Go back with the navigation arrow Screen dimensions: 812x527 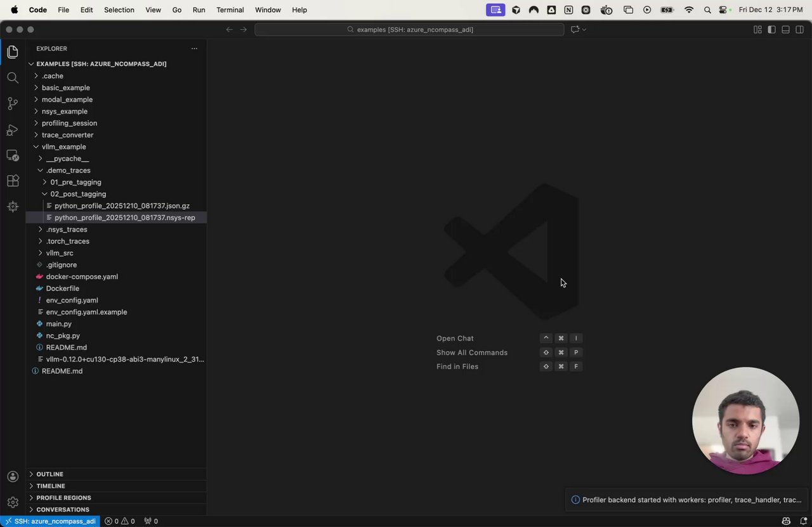click(x=230, y=29)
